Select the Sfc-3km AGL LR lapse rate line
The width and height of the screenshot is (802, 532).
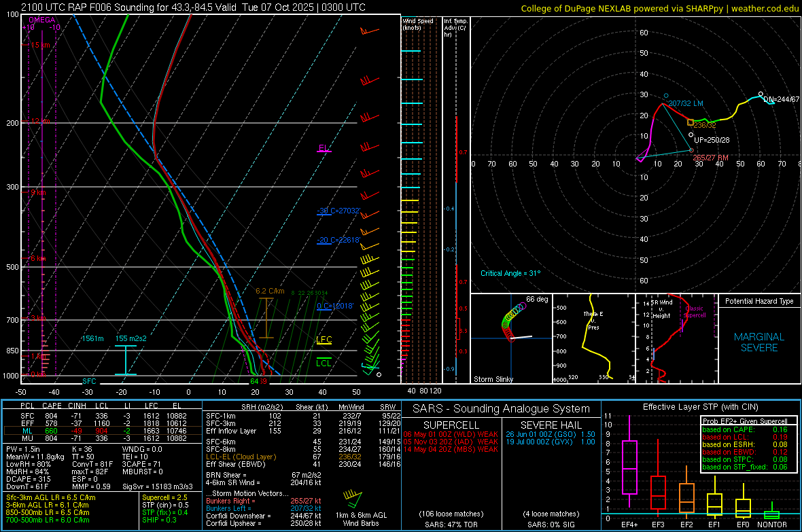[x=51, y=497]
